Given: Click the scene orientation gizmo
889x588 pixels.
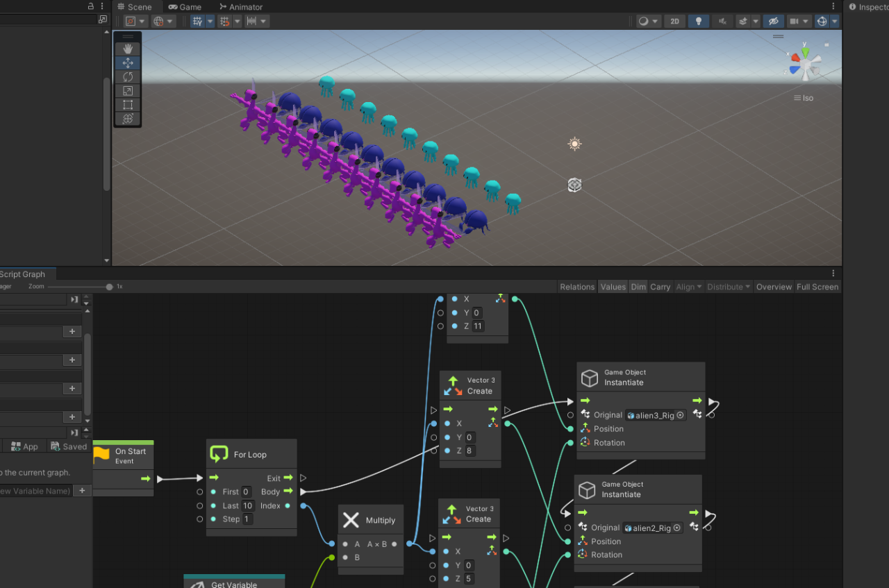Looking at the screenshot, I should point(805,64).
